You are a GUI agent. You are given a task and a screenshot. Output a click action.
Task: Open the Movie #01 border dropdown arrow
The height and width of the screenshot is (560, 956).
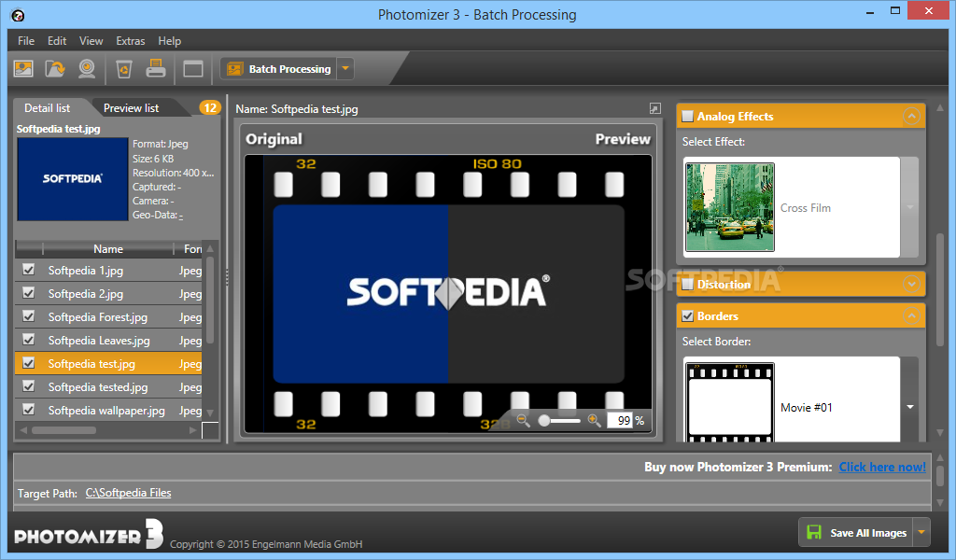tap(909, 406)
